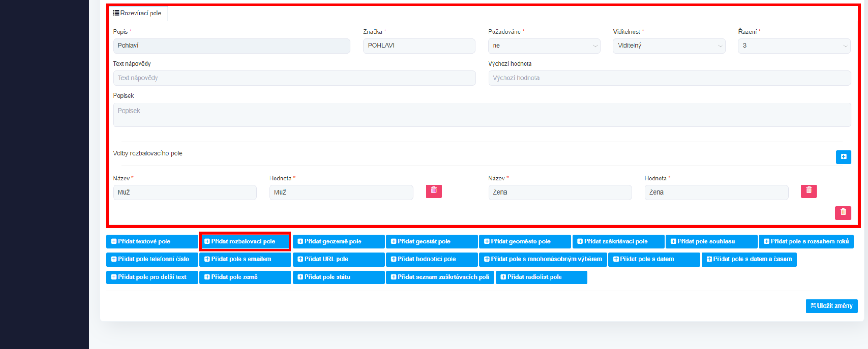Screen dimensions: 868x349
Task: Click Přidat pole s rozsahem roků
Action: tap(806, 241)
